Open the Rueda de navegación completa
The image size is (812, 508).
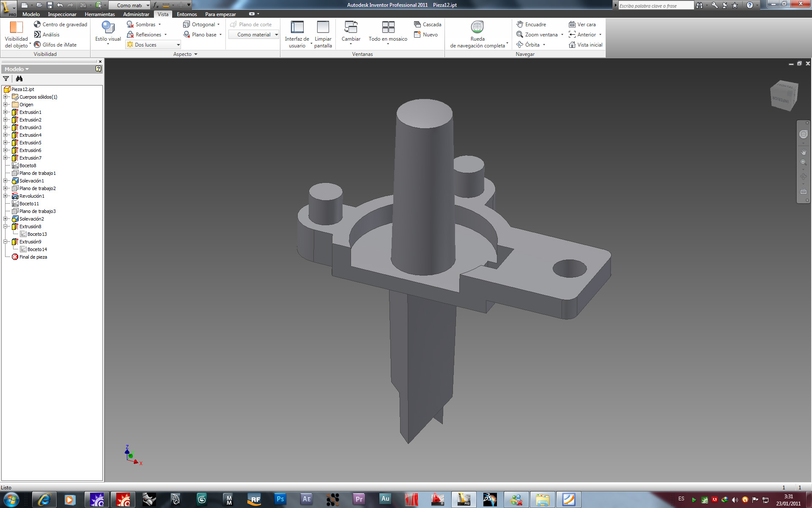click(x=478, y=34)
